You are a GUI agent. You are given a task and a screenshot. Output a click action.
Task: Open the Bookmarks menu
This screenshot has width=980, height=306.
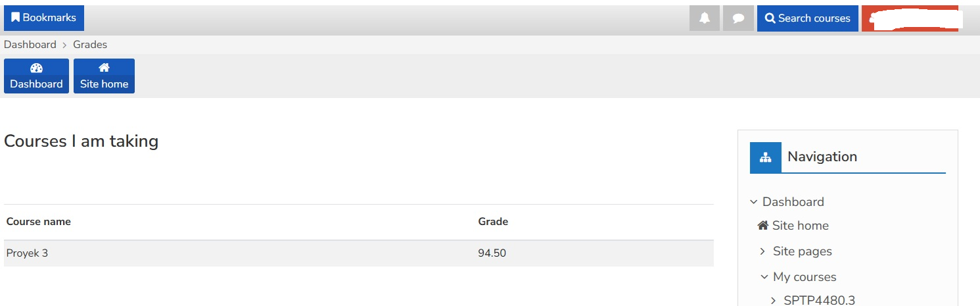43,18
